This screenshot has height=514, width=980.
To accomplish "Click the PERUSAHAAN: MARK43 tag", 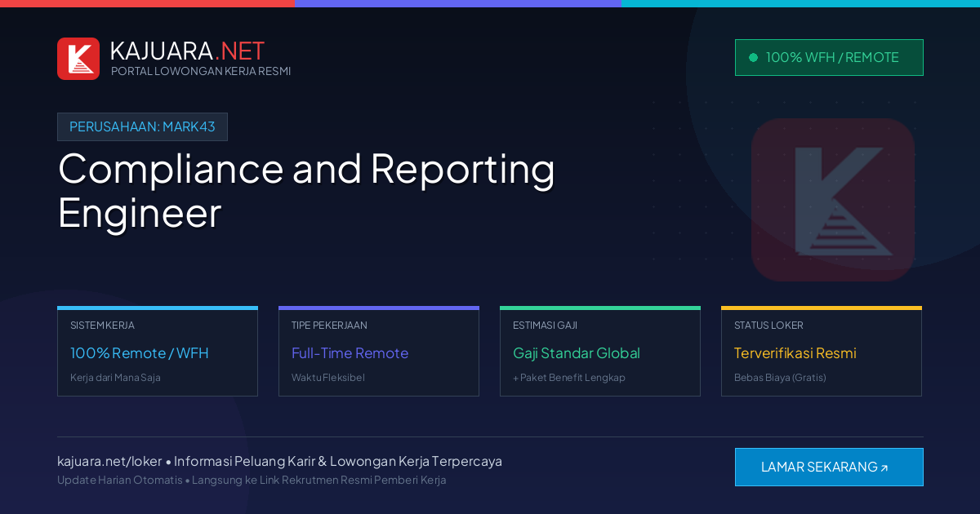I will pyautogui.click(x=142, y=126).
